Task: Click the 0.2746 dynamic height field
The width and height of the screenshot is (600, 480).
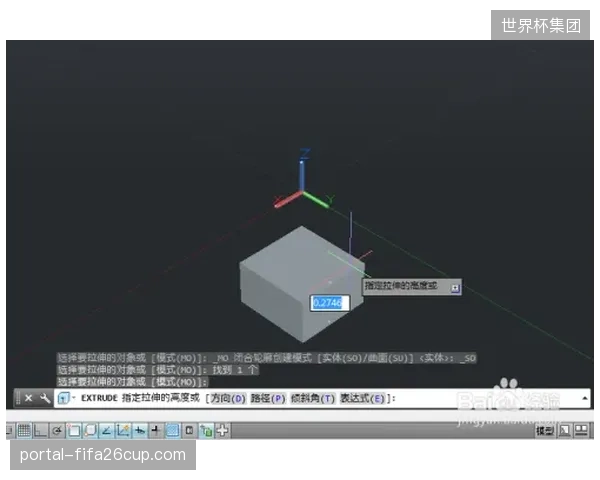Action: pos(329,303)
